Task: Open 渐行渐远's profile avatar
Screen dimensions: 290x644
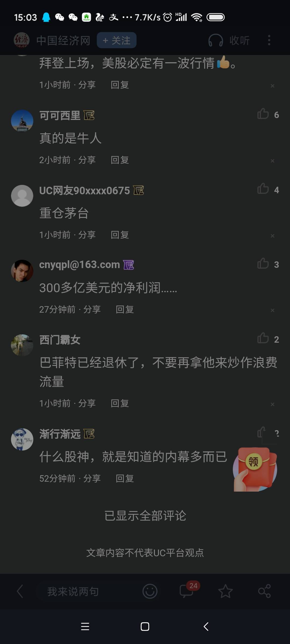Action: (x=22, y=439)
